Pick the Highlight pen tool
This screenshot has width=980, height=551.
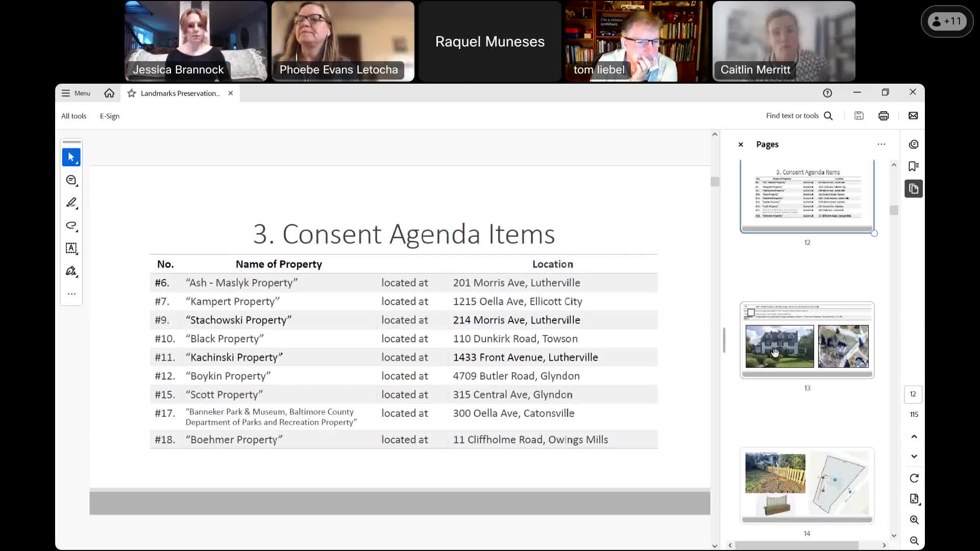[x=71, y=203]
